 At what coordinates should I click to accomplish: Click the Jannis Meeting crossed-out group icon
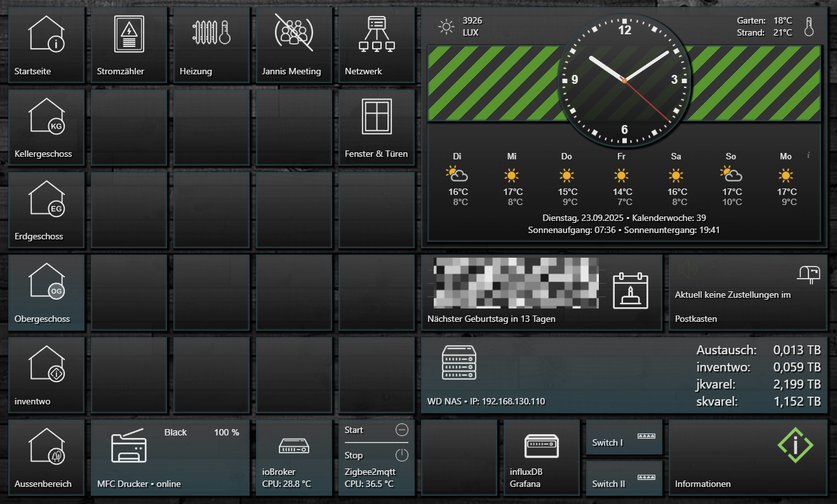click(294, 33)
